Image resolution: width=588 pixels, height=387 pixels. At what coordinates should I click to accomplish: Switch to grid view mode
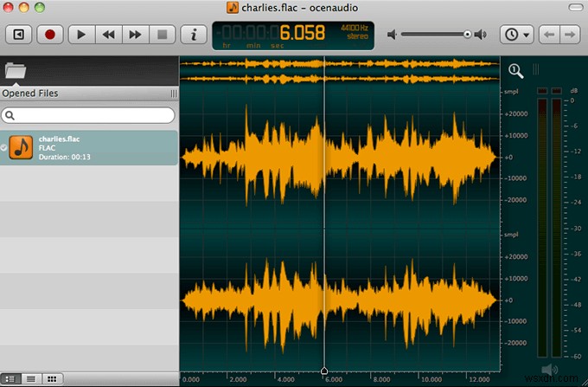[x=52, y=379]
